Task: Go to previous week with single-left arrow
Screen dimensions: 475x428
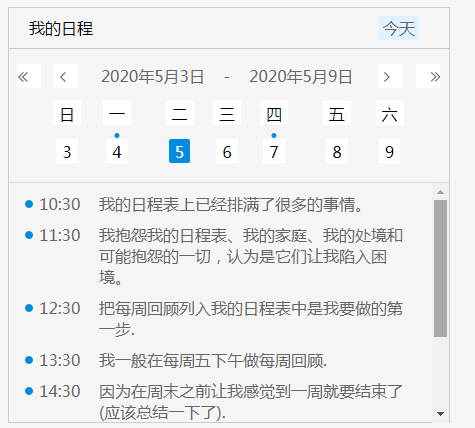Action: click(x=66, y=76)
